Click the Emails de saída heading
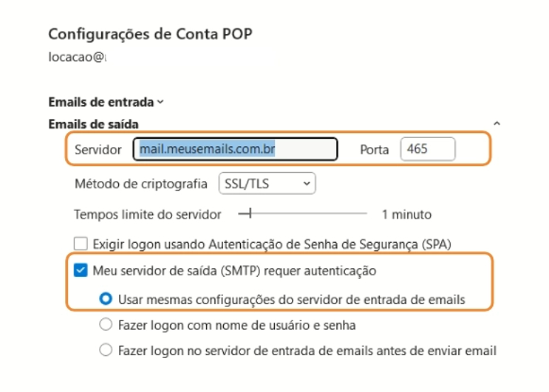 coord(94,124)
